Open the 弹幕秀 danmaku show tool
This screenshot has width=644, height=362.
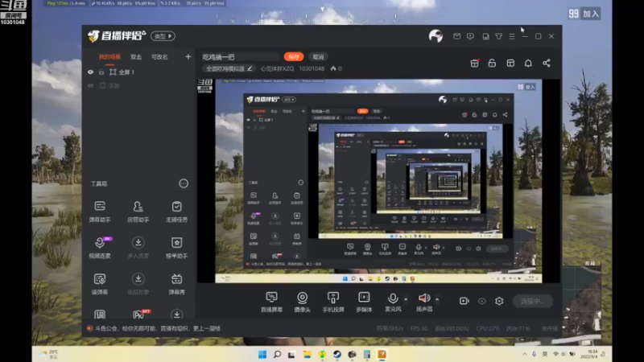coord(176,284)
